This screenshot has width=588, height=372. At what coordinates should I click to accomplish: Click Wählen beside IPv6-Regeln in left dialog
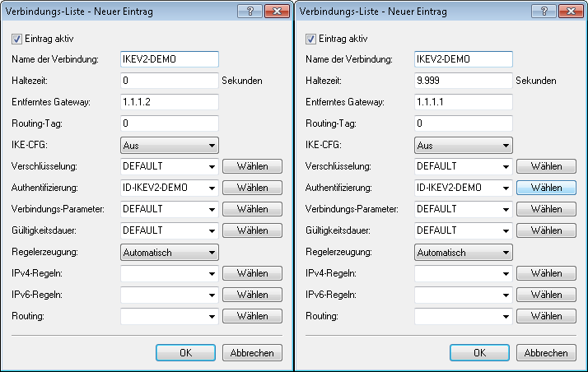pyautogui.click(x=252, y=295)
